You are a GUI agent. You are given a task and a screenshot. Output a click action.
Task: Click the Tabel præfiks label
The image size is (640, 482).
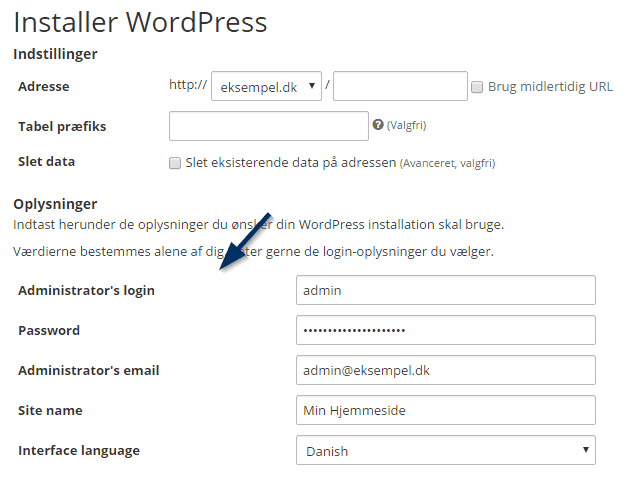click(62, 127)
